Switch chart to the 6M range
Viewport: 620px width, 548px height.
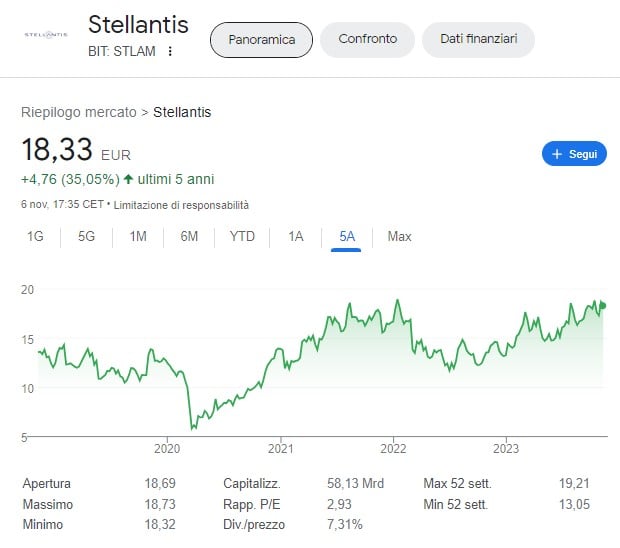coord(189,237)
